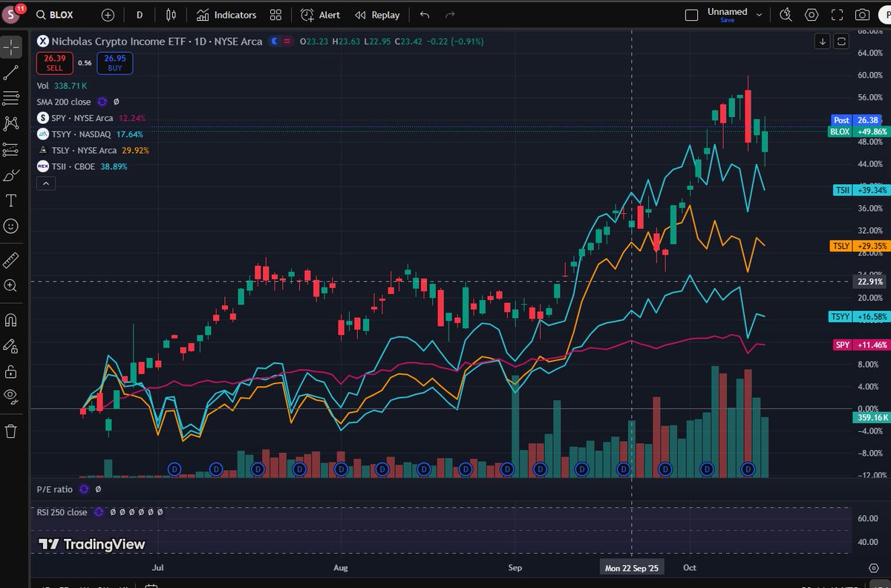
Task: Select the SMA 200 close indicator legend
Action: 64,102
